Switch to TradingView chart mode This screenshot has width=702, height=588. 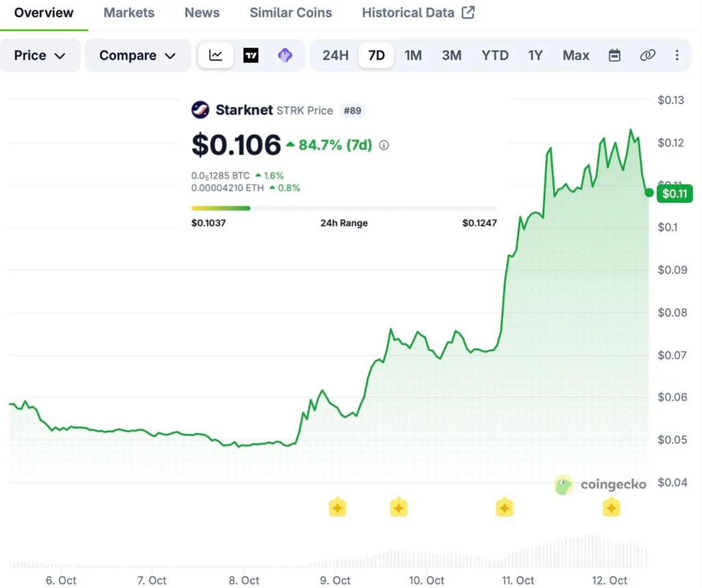[x=251, y=56]
